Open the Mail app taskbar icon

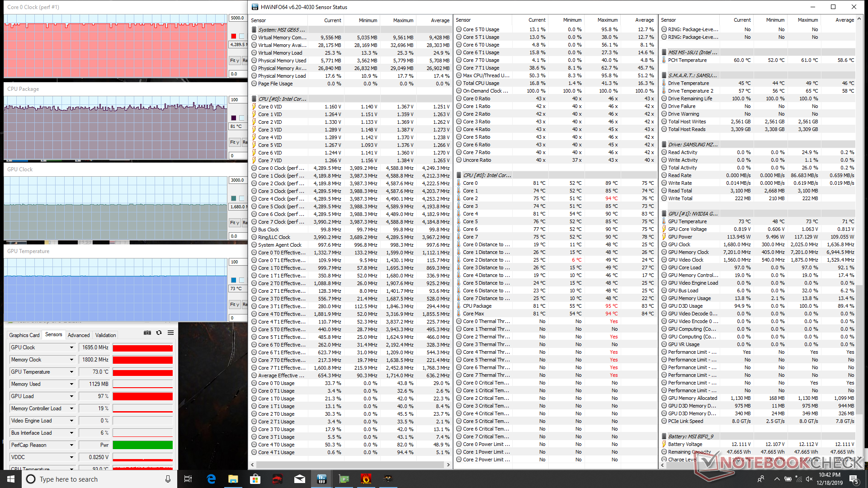pos(300,479)
